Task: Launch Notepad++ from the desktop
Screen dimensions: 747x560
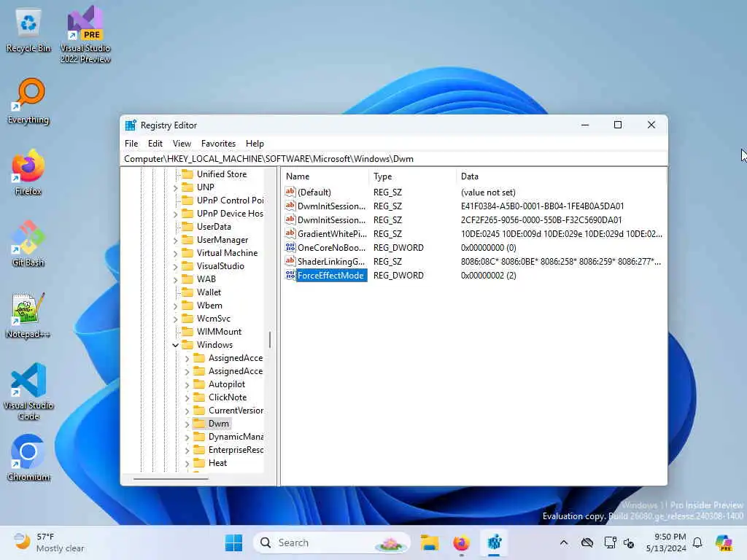Action: click(x=28, y=315)
